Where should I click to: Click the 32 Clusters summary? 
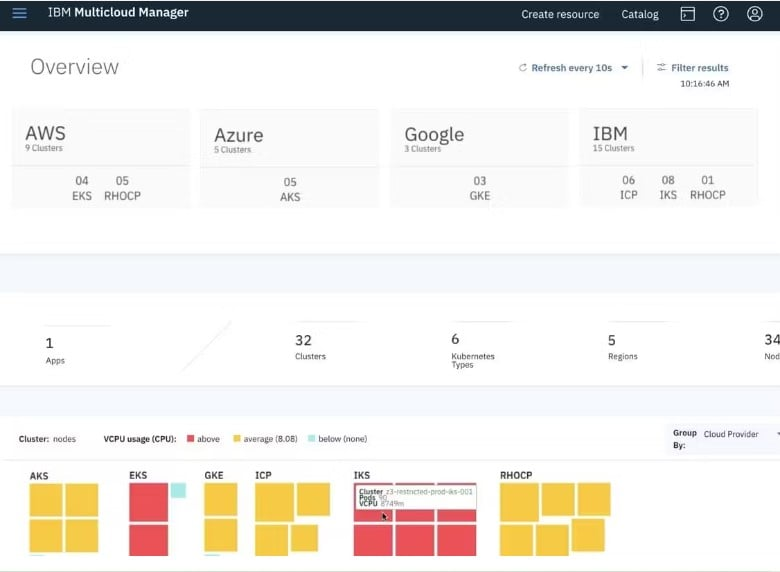[310, 347]
